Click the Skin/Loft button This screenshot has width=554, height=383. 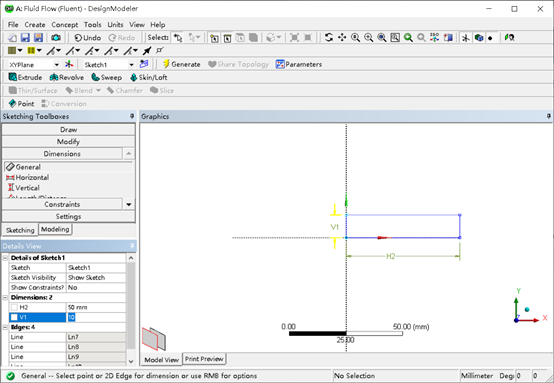(x=148, y=77)
